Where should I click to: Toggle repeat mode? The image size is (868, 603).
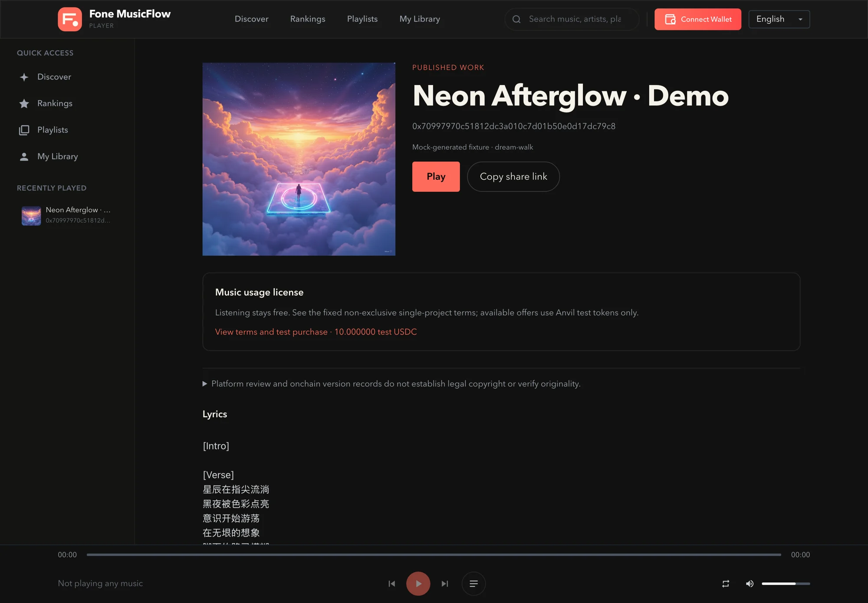[x=726, y=583]
